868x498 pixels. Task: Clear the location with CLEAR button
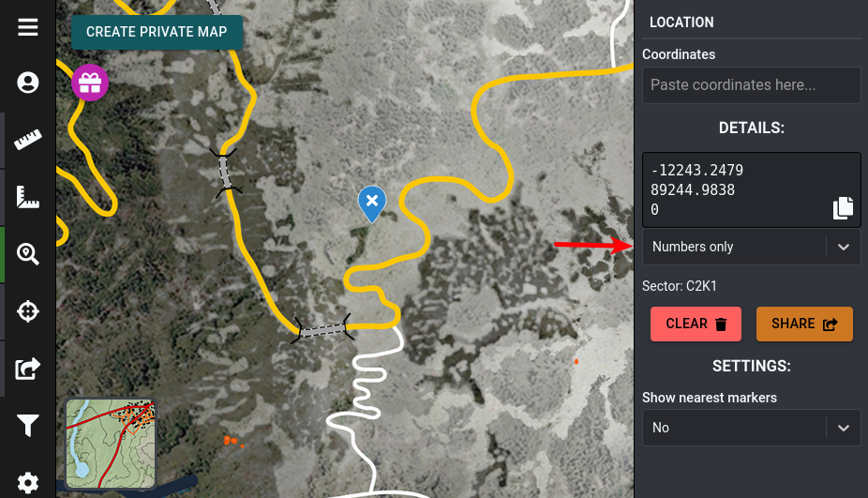click(x=696, y=324)
